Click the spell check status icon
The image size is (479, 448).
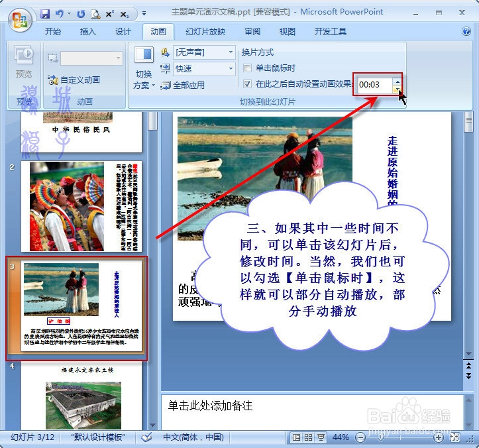pos(147,437)
